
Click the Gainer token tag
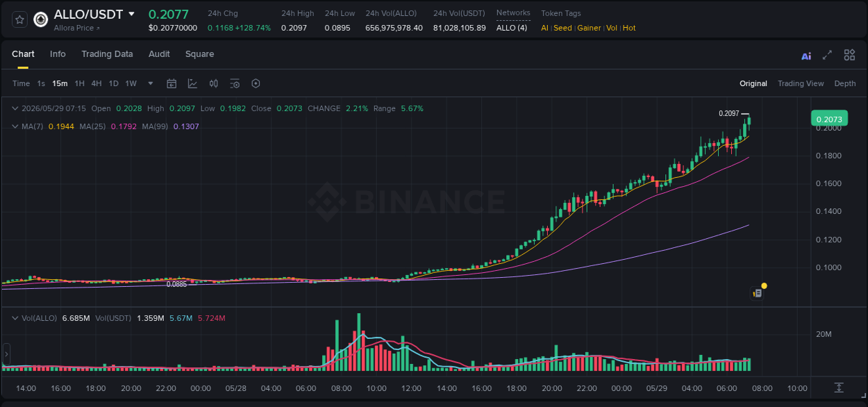pyautogui.click(x=589, y=28)
